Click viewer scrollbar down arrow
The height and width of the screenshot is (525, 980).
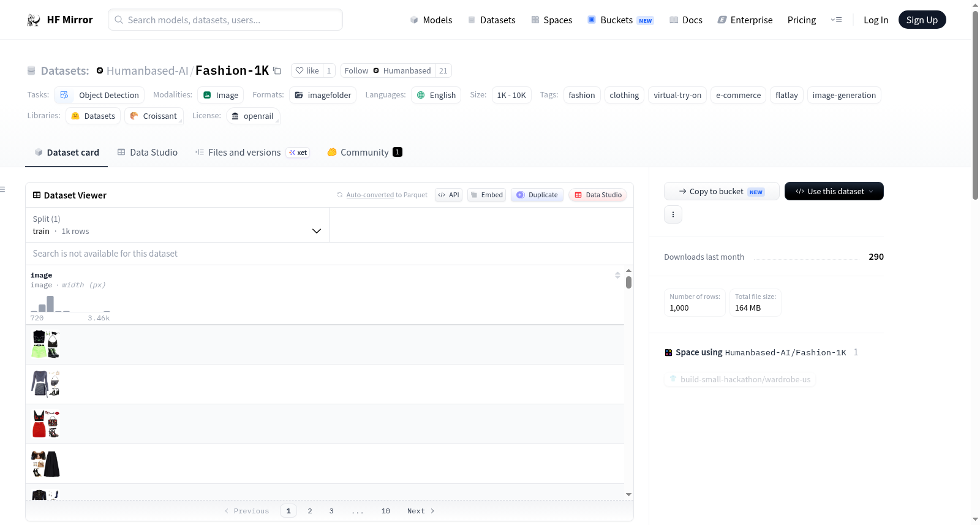coord(628,494)
